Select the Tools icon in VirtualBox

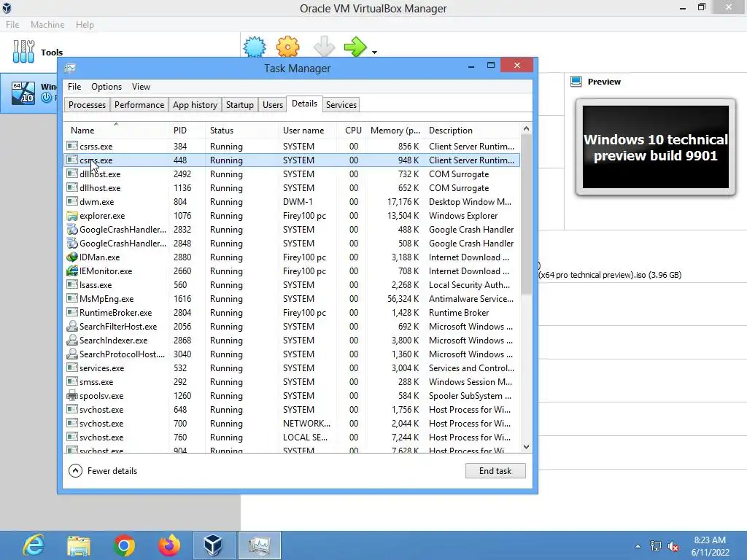(x=23, y=52)
